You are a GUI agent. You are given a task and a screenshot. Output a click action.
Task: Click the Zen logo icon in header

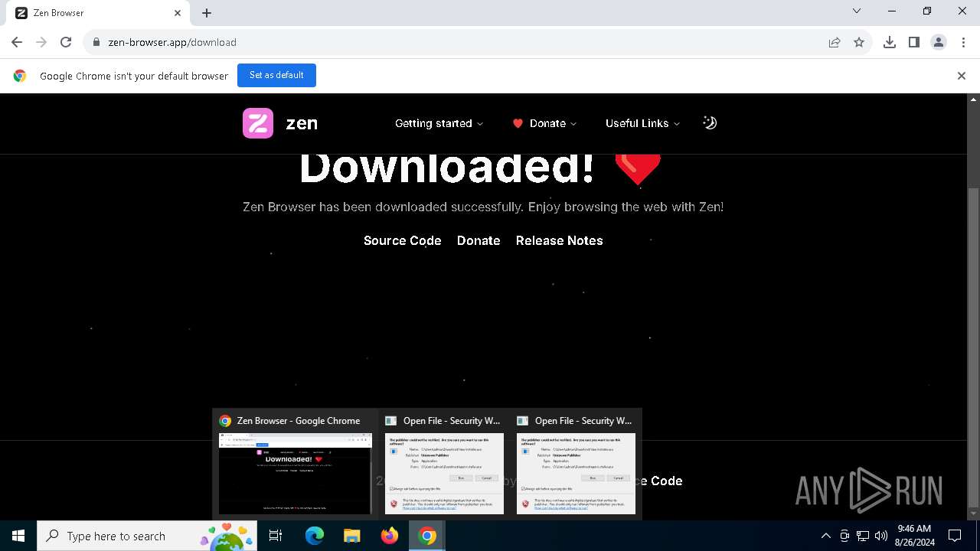point(258,123)
